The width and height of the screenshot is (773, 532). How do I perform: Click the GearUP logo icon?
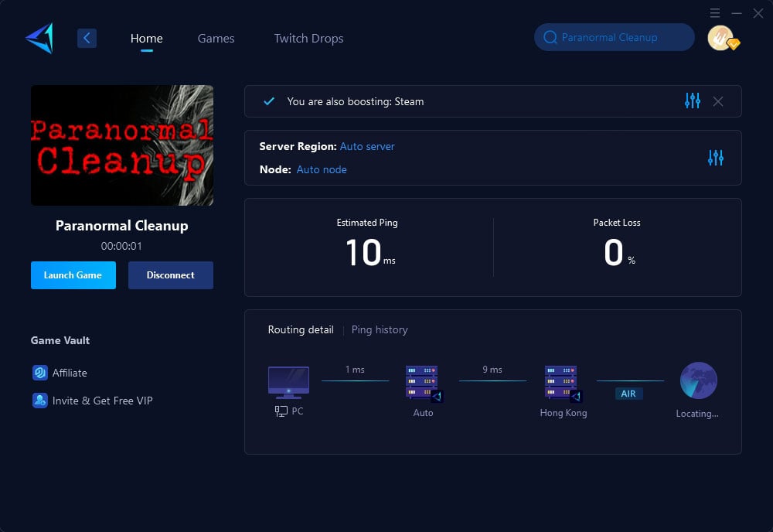[39, 39]
